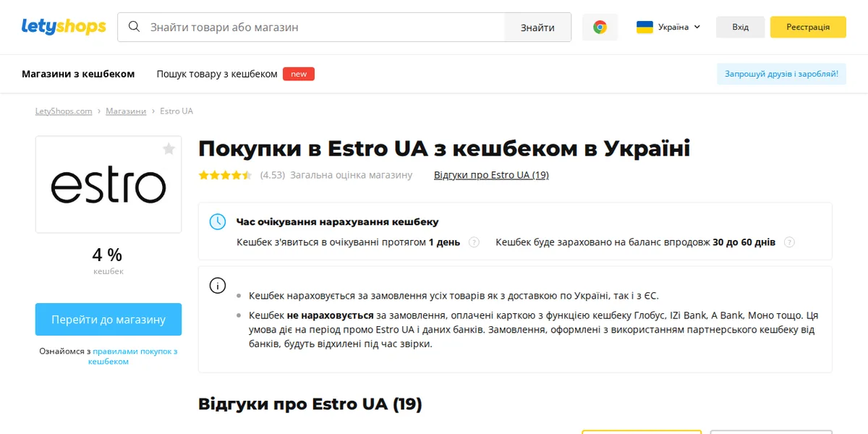
Task: Click the 'Відгуки про Estro UA (19)' section heading
Action: pos(310,404)
